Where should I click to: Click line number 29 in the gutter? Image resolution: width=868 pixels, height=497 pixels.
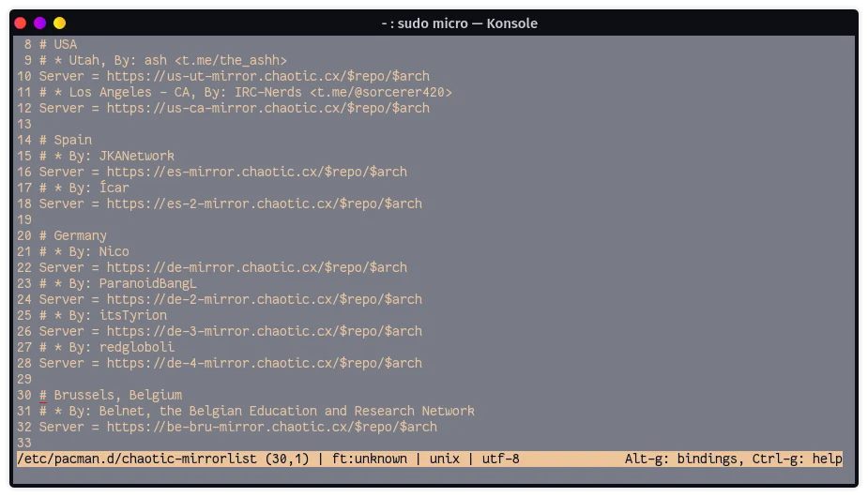tap(24, 380)
